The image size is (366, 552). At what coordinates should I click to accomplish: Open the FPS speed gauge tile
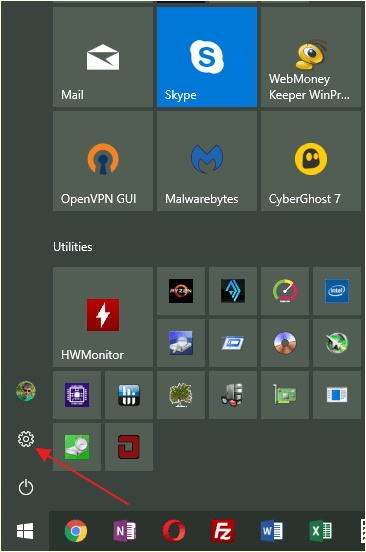coord(285,291)
